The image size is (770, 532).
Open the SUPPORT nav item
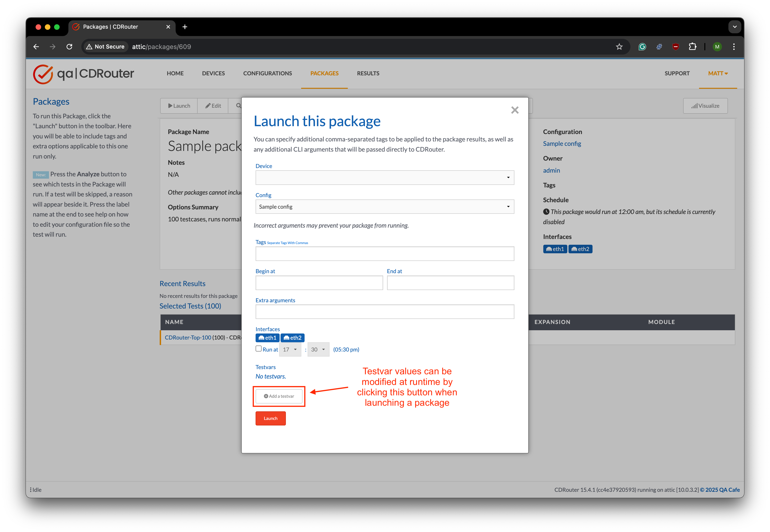[x=677, y=73]
